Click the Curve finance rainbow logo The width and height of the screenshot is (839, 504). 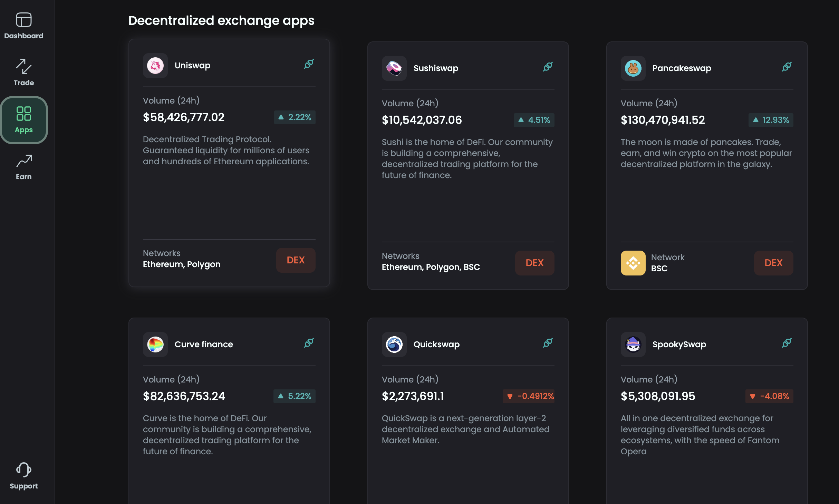tap(155, 344)
